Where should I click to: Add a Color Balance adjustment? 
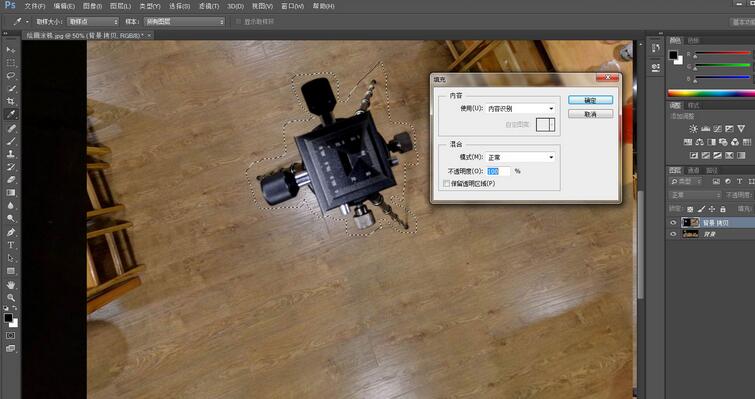point(700,142)
